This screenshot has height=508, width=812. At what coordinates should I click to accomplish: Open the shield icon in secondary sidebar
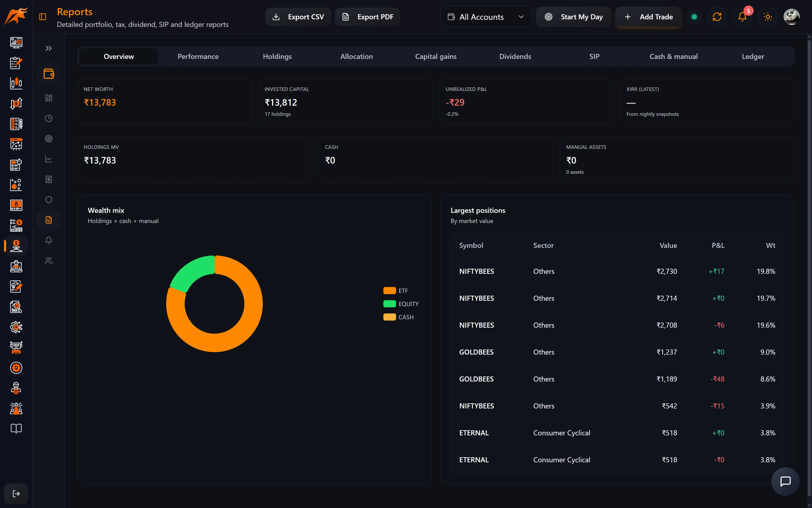pyautogui.click(x=49, y=200)
